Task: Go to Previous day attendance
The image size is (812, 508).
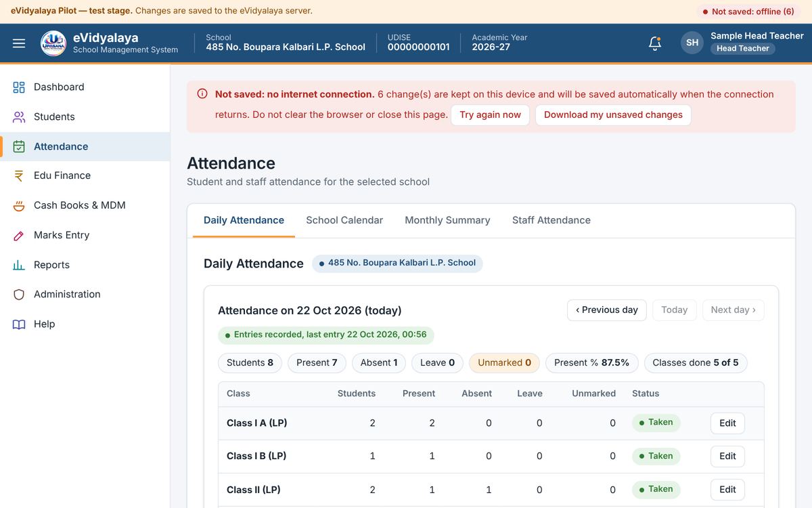Action: point(607,310)
